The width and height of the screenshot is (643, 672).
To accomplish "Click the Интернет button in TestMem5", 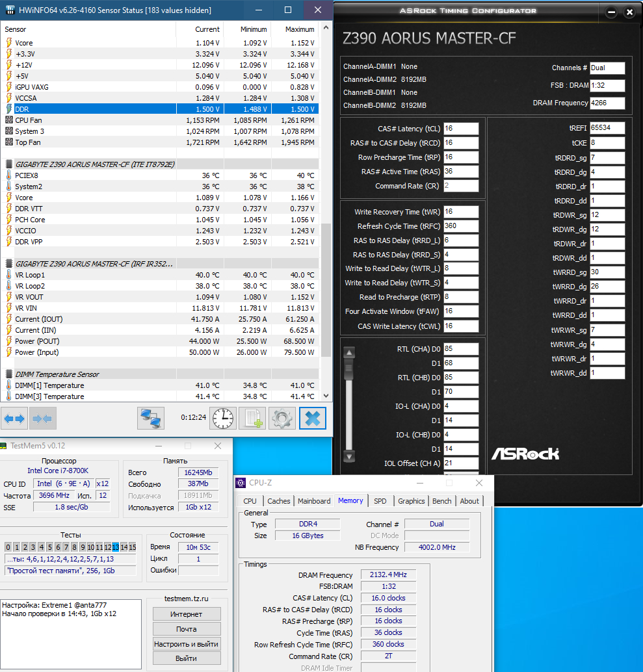I will [187, 614].
